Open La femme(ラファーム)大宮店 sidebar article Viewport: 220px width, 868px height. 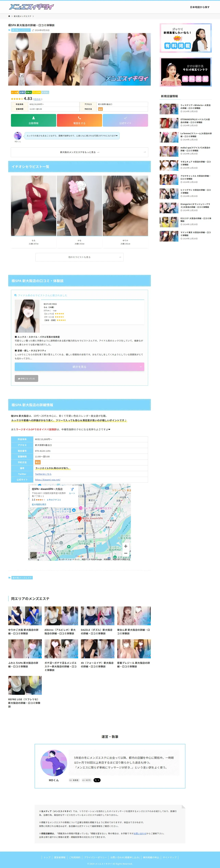click(x=186, y=137)
